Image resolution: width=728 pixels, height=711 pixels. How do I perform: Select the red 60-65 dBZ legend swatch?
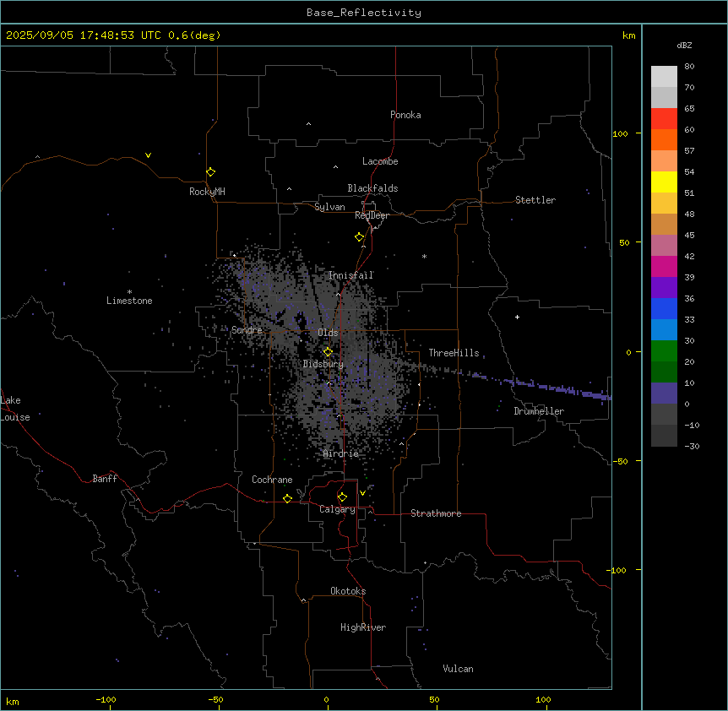pos(664,118)
